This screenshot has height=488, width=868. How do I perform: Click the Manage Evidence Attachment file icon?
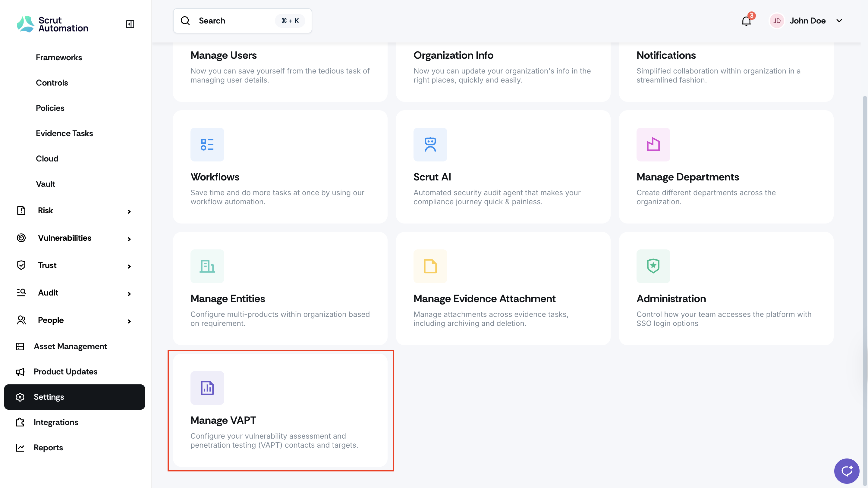pos(430,266)
